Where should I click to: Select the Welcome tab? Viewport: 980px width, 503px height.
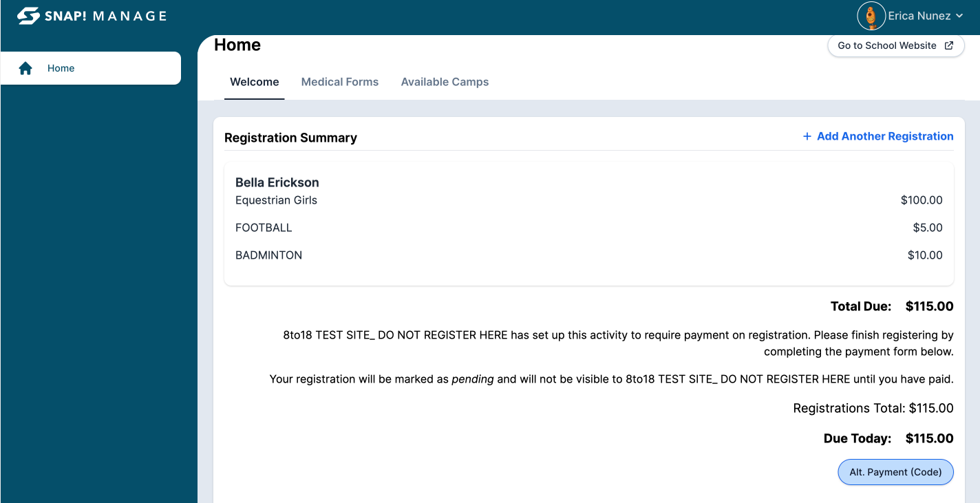[254, 81]
